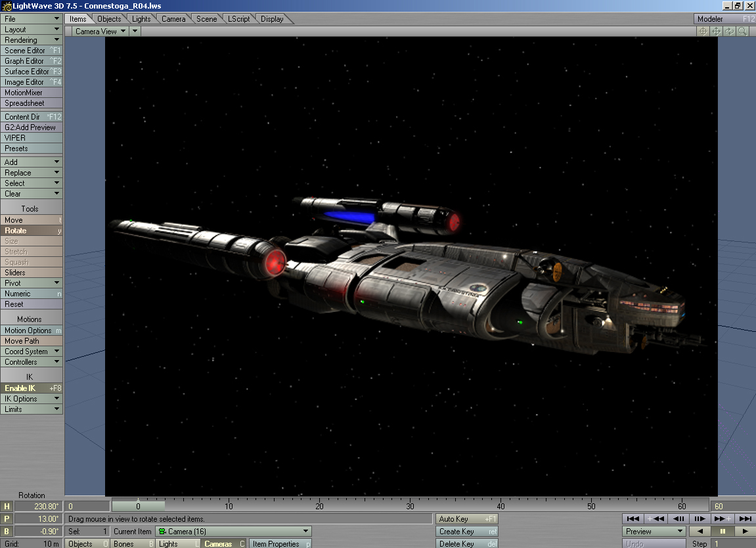The image size is (756, 548).
Task: Toggle the P pitch channel button
Action: [7, 519]
